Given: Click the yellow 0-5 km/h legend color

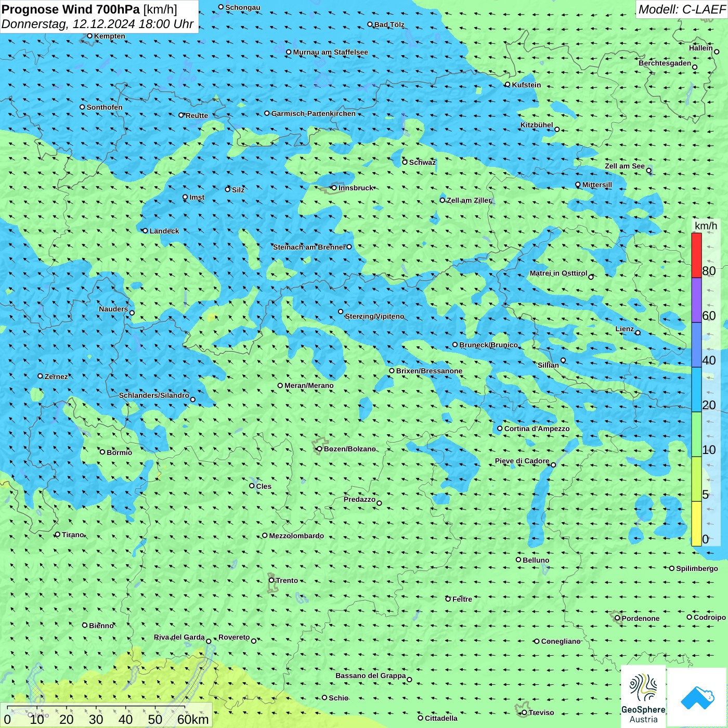Looking at the screenshot, I should 696,524.
